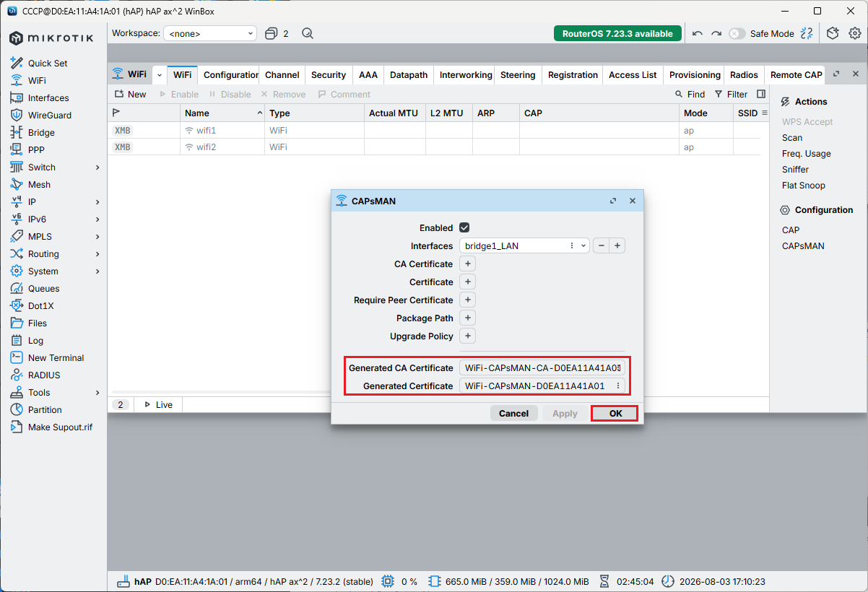
Task: Click Generated CA Certificate field
Action: pyautogui.click(x=542, y=367)
